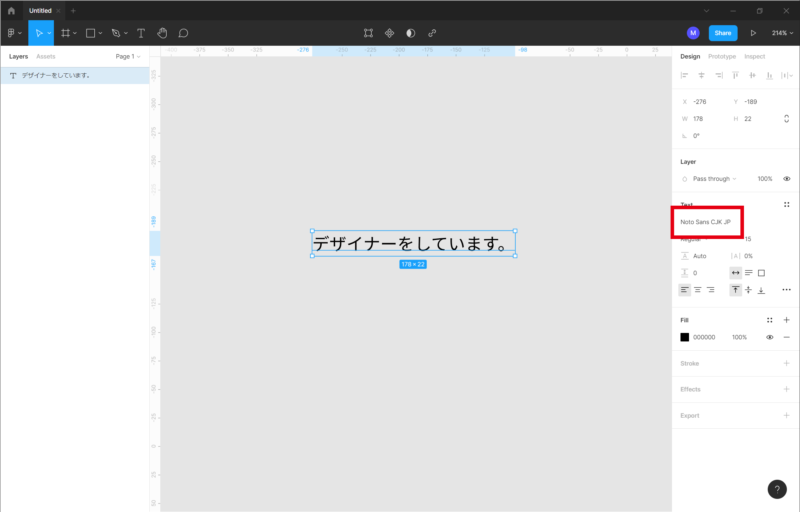This screenshot has width=800, height=512.
Task: Switch to the Prototype tab
Action: click(722, 57)
